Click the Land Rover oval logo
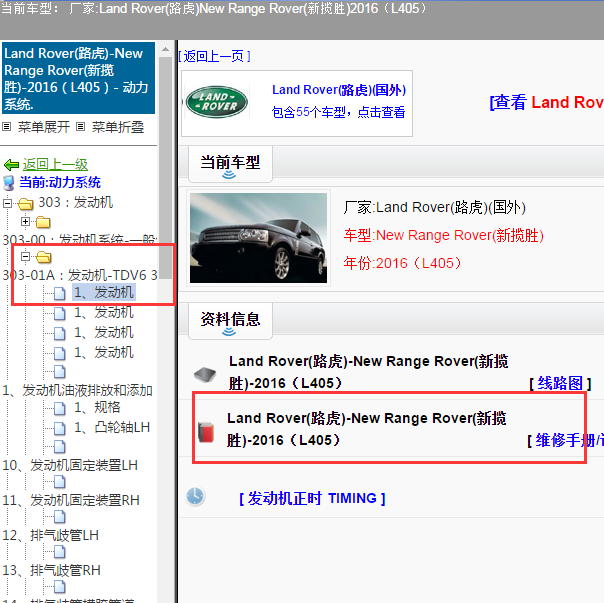The image size is (604, 603). click(x=217, y=102)
